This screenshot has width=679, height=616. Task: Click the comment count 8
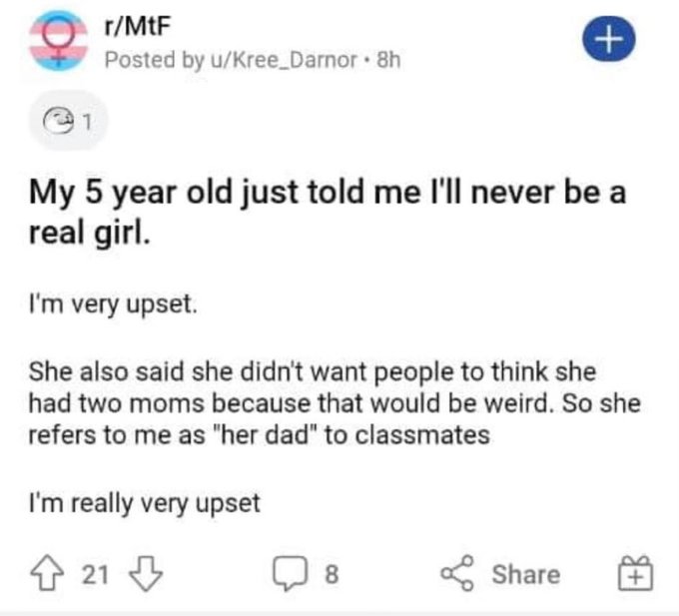coord(332,574)
